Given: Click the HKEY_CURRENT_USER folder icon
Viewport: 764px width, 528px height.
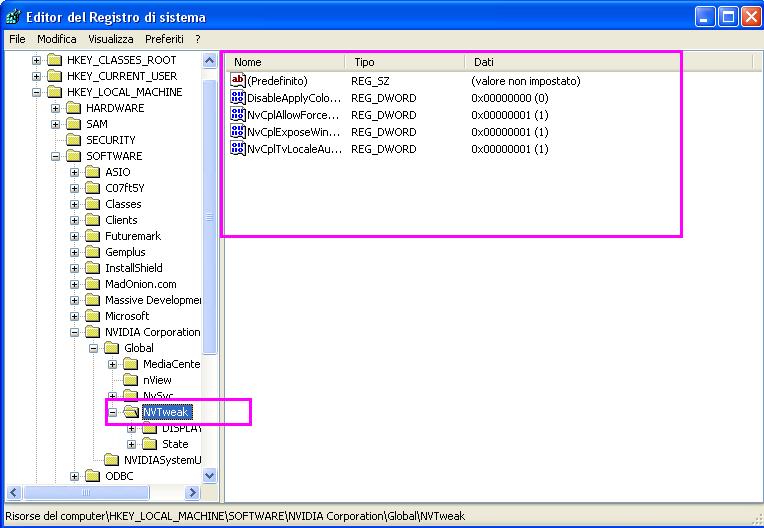Looking at the screenshot, I should coord(55,76).
